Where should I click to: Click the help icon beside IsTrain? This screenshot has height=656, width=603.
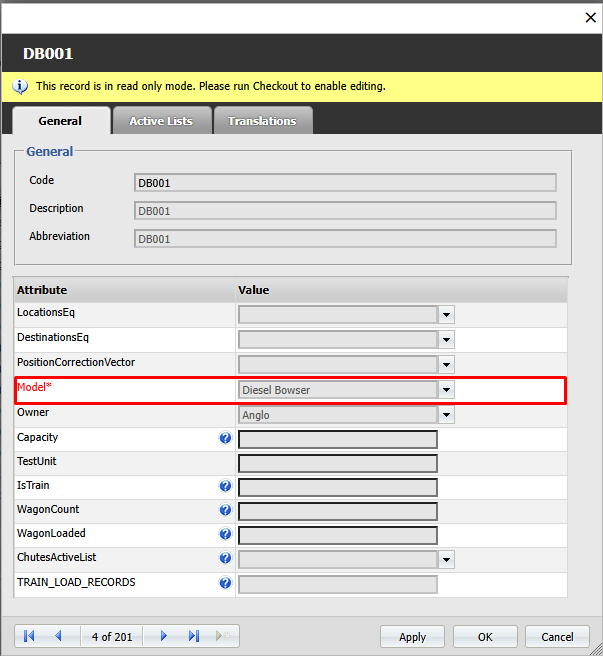pos(225,487)
